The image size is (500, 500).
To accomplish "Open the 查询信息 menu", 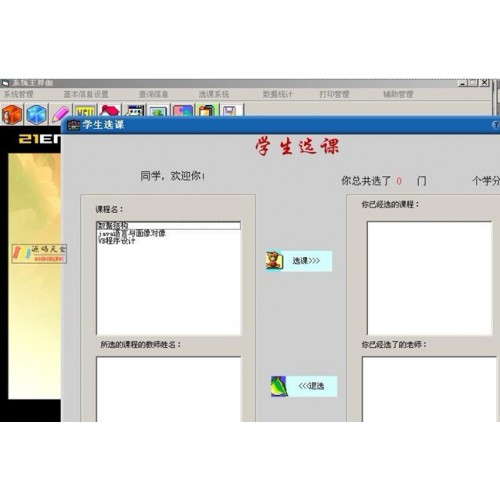I will tap(153, 94).
